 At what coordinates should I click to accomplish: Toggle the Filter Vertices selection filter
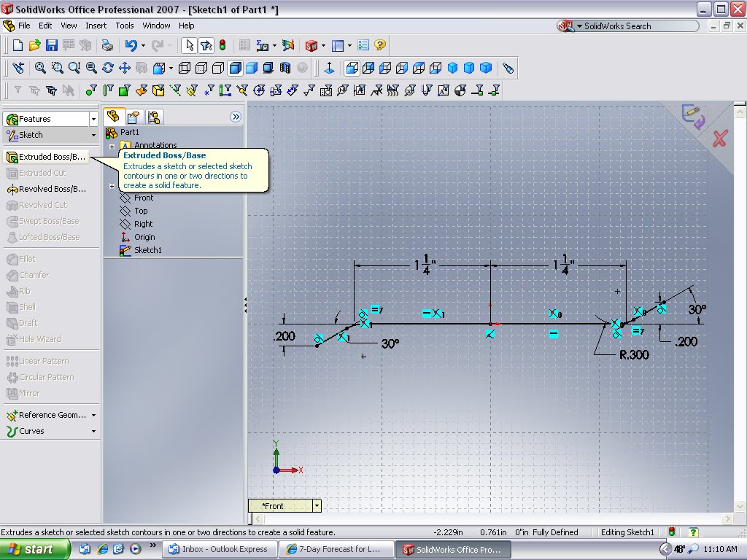click(91, 90)
